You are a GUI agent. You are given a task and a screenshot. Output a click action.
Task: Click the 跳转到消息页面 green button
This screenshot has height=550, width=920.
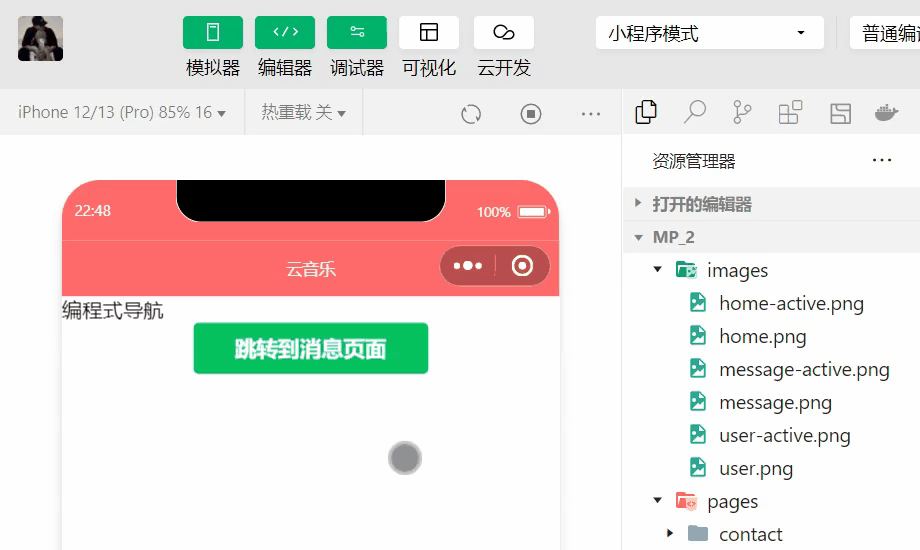311,348
